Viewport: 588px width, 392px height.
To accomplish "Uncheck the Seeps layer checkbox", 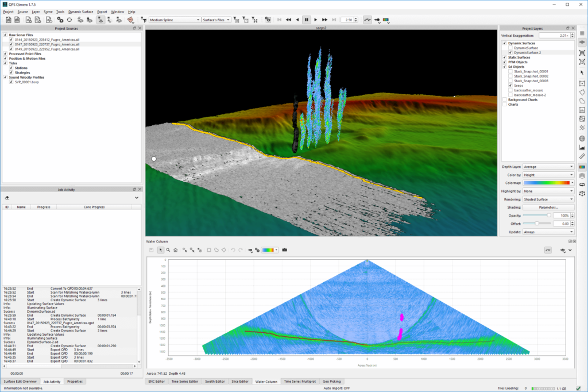I will 510,85.
